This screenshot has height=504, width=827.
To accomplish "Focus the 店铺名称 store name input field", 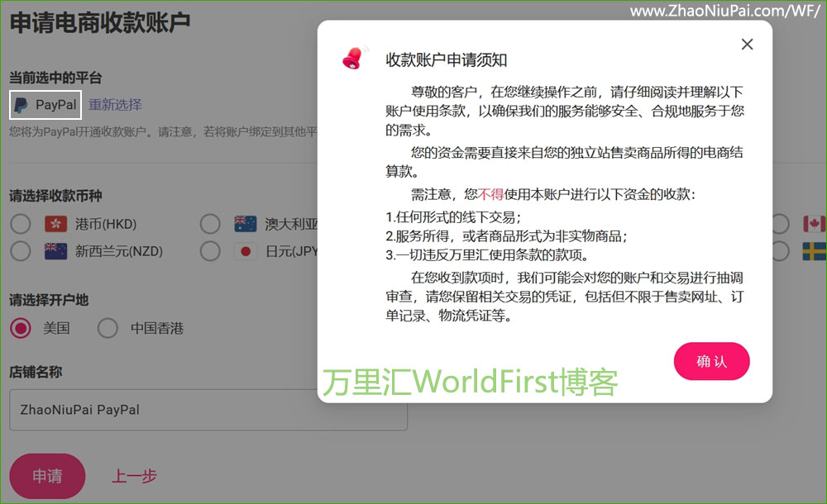I will [208, 410].
